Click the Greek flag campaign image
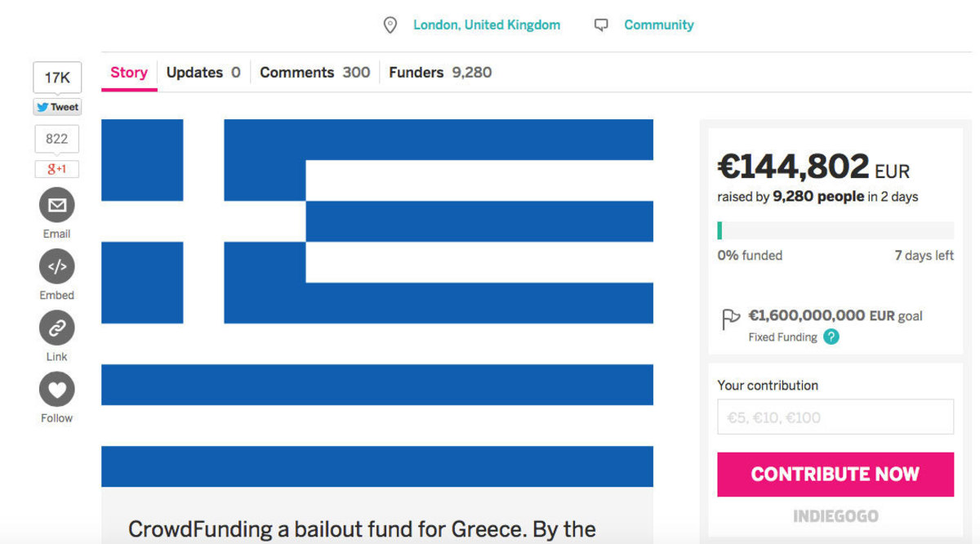980x544 pixels. click(377, 303)
